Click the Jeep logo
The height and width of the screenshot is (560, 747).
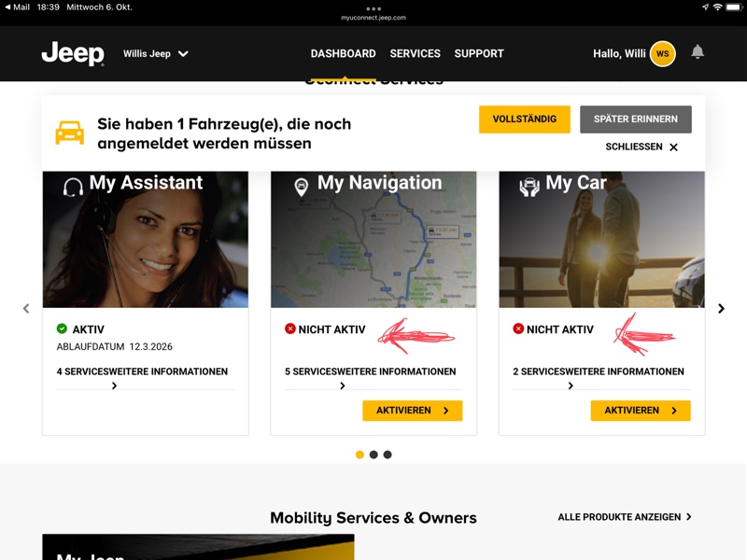tap(72, 54)
